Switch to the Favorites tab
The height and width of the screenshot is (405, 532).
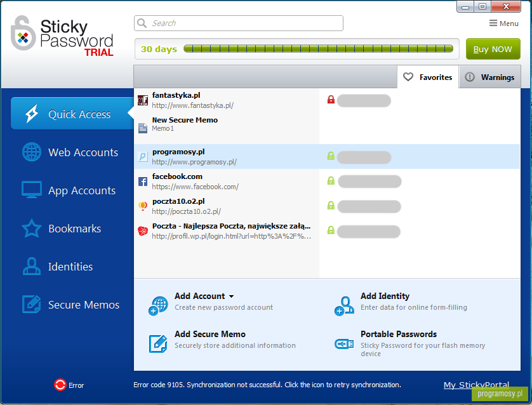(x=428, y=77)
